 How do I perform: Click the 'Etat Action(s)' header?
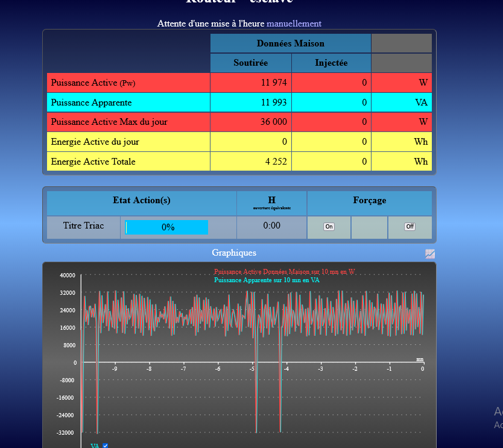[141, 200]
